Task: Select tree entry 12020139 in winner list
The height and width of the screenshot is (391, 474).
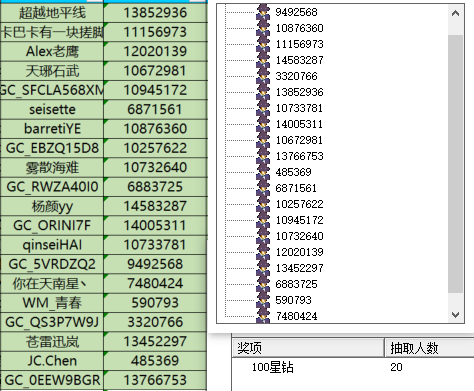Action: 299,252
